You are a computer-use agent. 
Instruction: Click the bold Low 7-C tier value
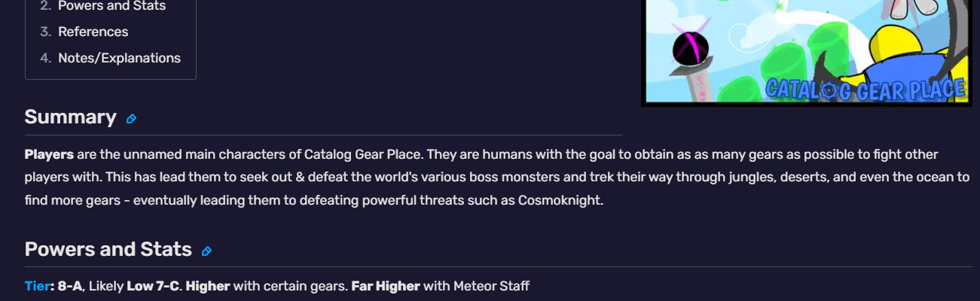click(x=153, y=286)
